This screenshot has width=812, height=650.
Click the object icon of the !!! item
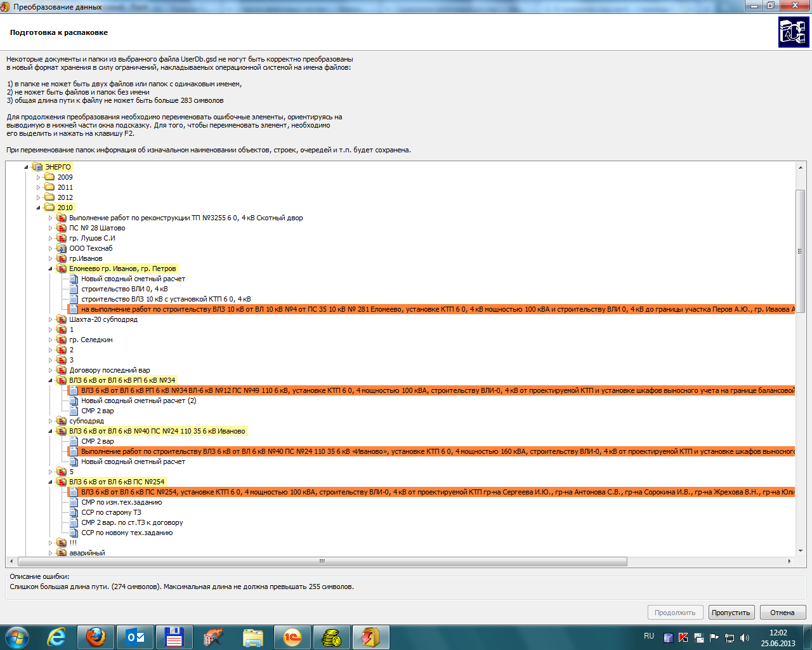(x=62, y=543)
